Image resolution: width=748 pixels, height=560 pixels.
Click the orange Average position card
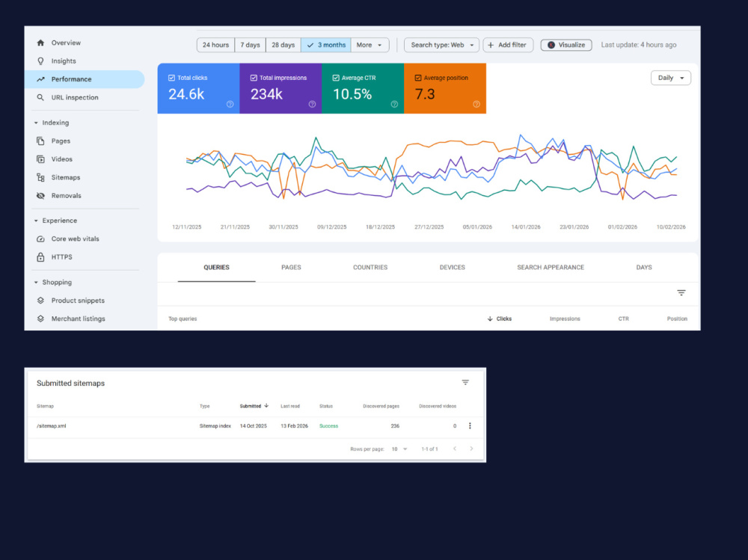[445, 88]
